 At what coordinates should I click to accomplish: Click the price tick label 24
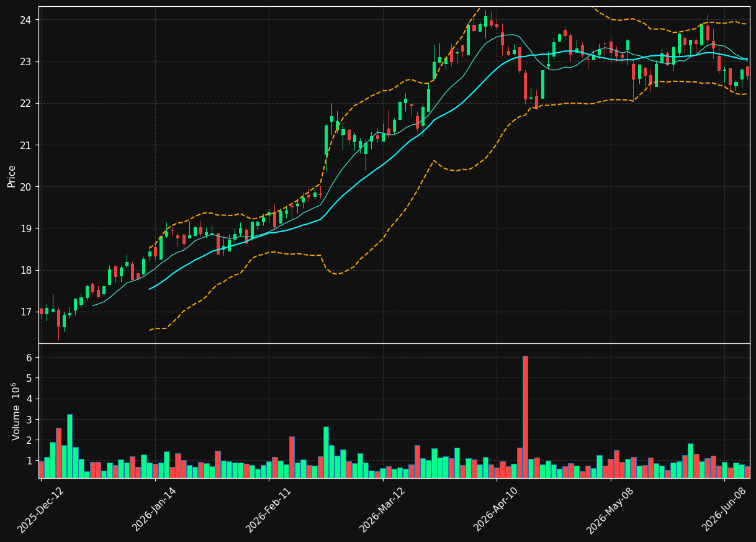[25, 20]
